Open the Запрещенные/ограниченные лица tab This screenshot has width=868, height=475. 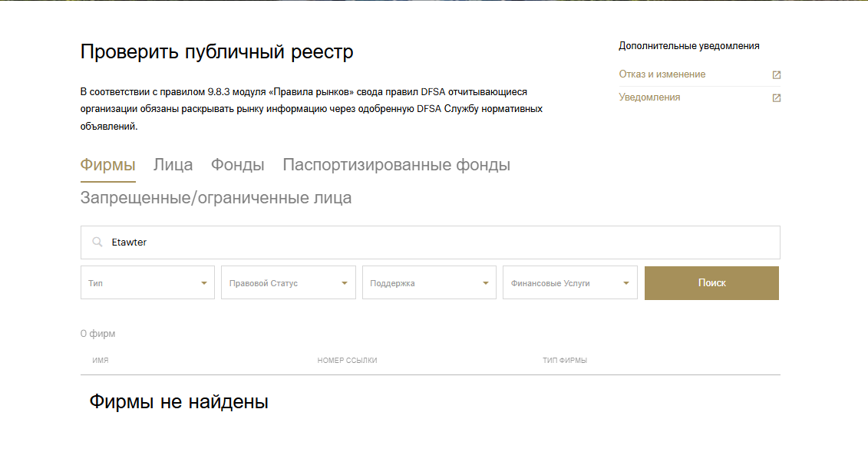tap(216, 198)
